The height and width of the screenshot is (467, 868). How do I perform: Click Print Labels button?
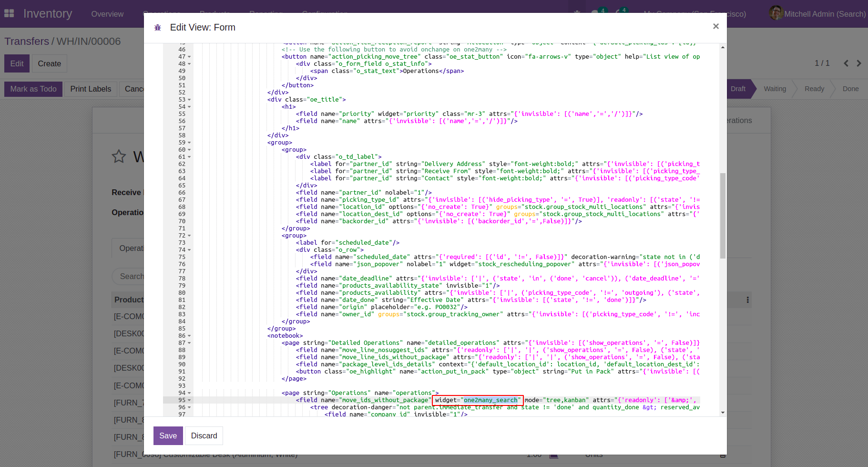(x=91, y=89)
